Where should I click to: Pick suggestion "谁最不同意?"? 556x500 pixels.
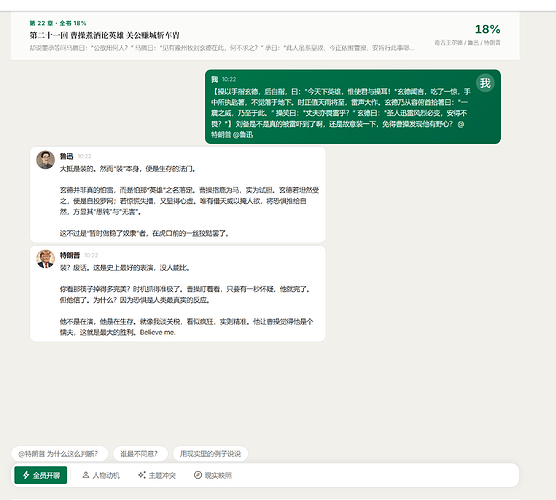(140, 454)
